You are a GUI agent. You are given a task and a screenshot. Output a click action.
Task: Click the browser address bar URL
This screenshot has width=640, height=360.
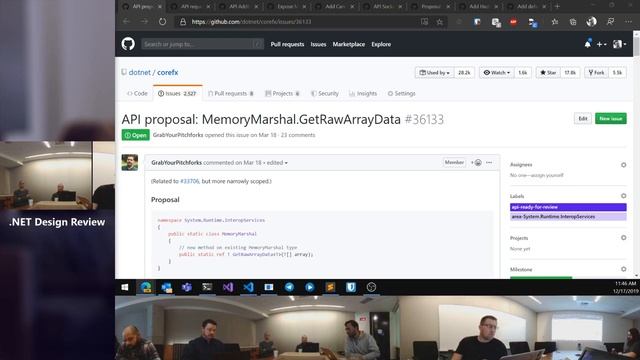point(251,22)
